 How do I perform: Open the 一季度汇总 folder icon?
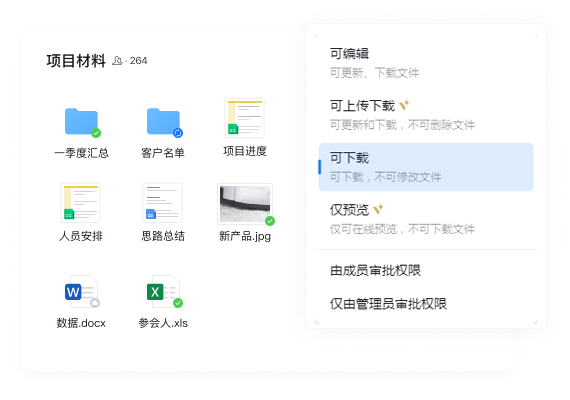pos(81,121)
